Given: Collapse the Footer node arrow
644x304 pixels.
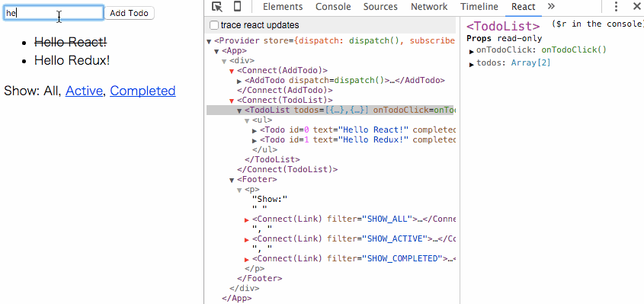Looking at the screenshot, I should tap(232, 181).
